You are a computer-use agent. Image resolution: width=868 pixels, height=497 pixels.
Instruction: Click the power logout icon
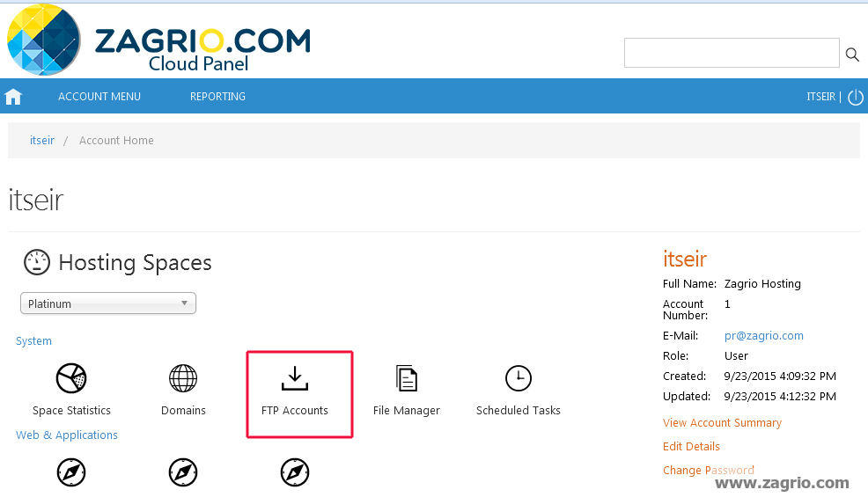[856, 97]
